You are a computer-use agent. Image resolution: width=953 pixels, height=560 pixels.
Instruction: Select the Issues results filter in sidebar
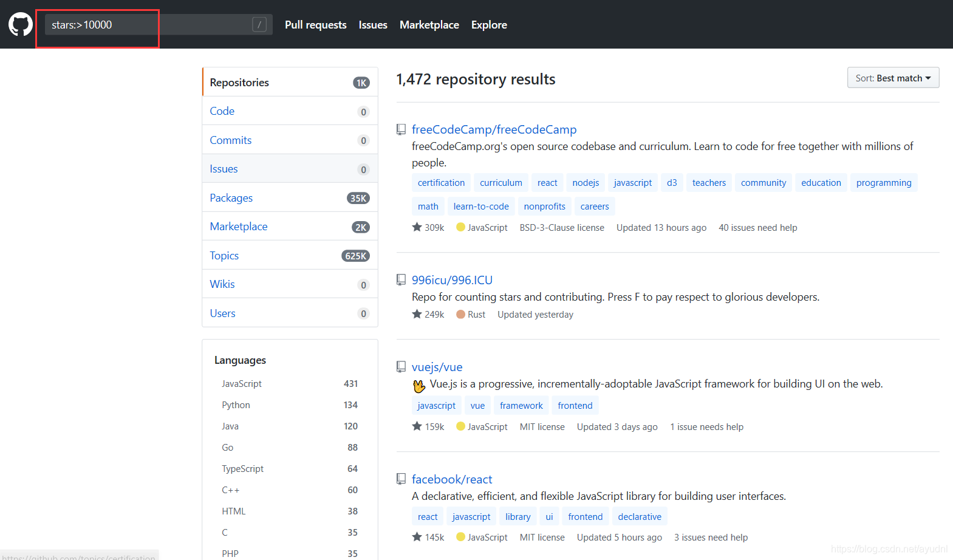pos(290,169)
